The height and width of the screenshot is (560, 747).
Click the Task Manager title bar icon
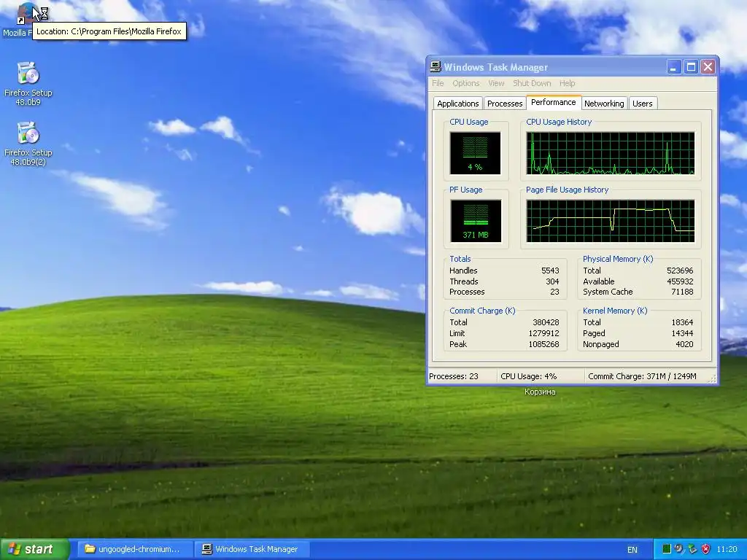[436, 67]
